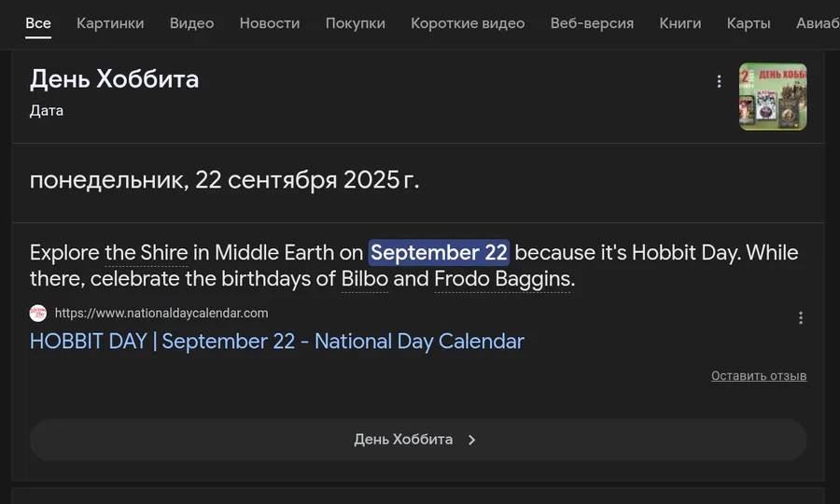Open three-dot options for nationaldaycalendar result
840x504 pixels.
click(x=800, y=317)
